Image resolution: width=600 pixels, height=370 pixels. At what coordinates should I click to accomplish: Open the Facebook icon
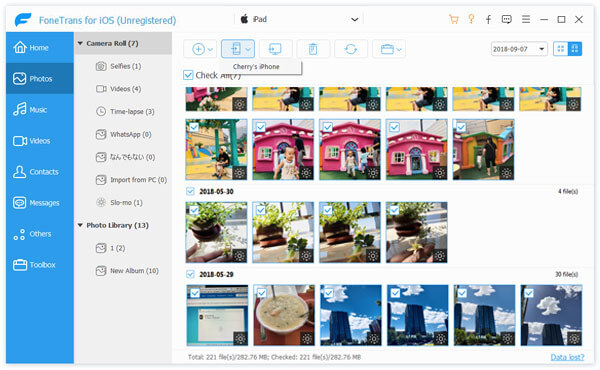pos(488,20)
